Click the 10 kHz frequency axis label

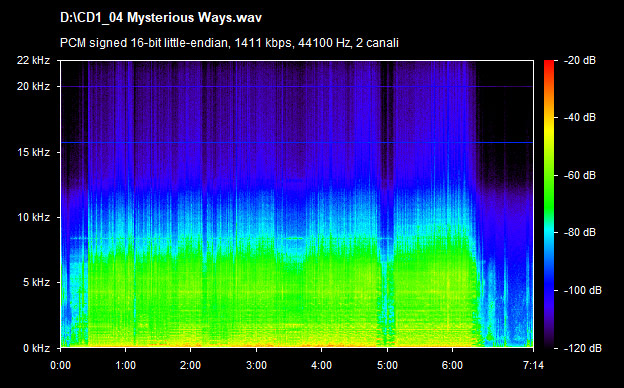pyautogui.click(x=33, y=217)
